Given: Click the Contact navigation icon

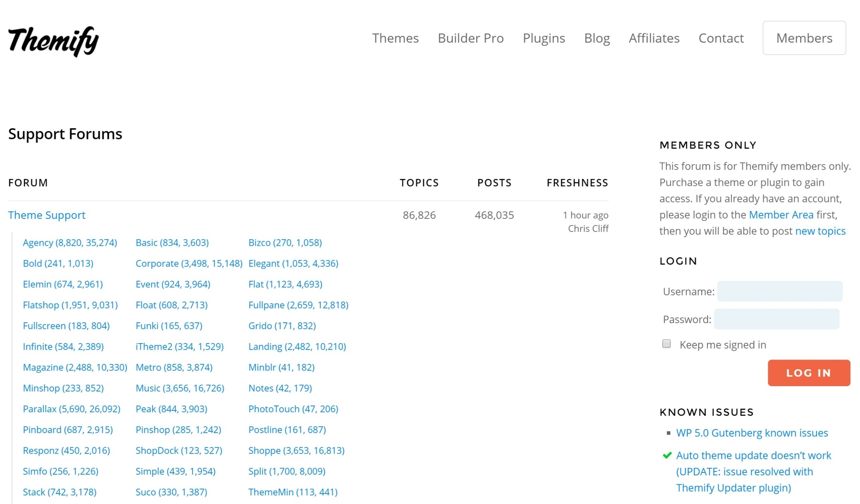Looking at the screenshot, I should click(721, 38).
